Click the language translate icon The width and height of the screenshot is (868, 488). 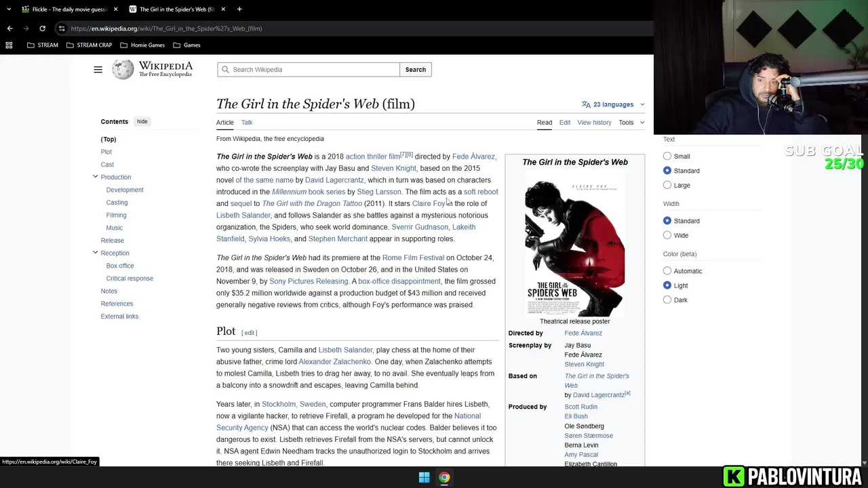pos(586,104)
